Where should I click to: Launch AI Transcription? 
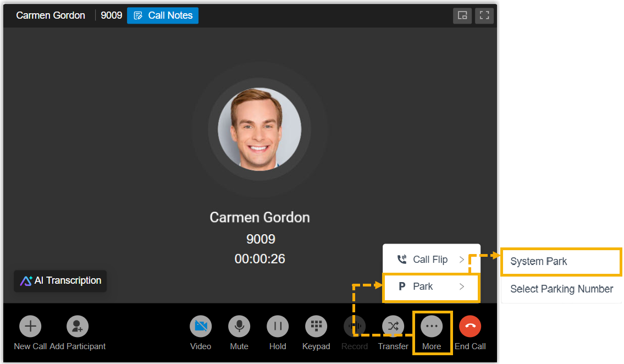[x=60, y=281]
